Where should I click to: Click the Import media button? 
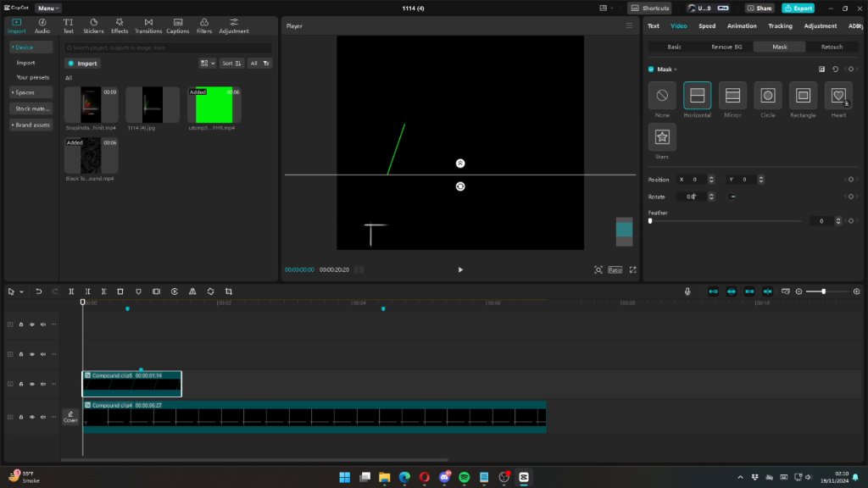(x=82, y=63)
